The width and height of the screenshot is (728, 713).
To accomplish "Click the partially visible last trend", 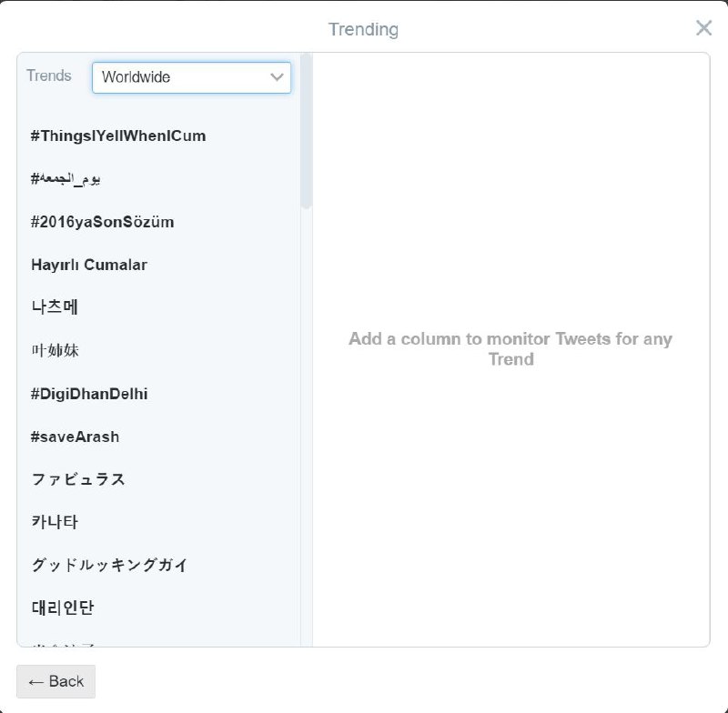I will pos(64,644).
